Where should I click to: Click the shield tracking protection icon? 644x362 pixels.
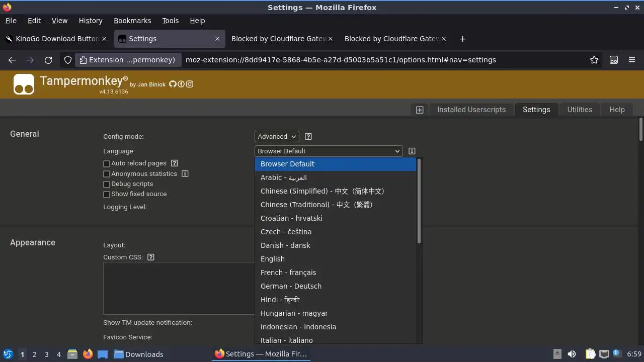click(x=68, y=60)
